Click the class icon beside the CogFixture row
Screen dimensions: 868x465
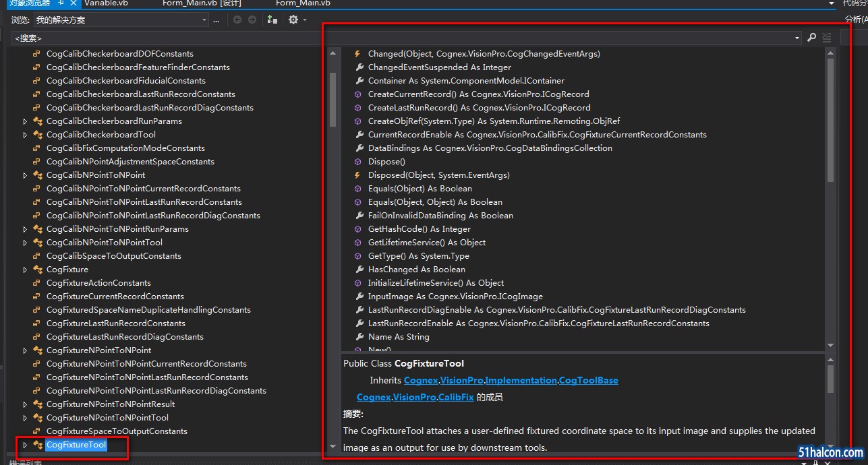38,270
